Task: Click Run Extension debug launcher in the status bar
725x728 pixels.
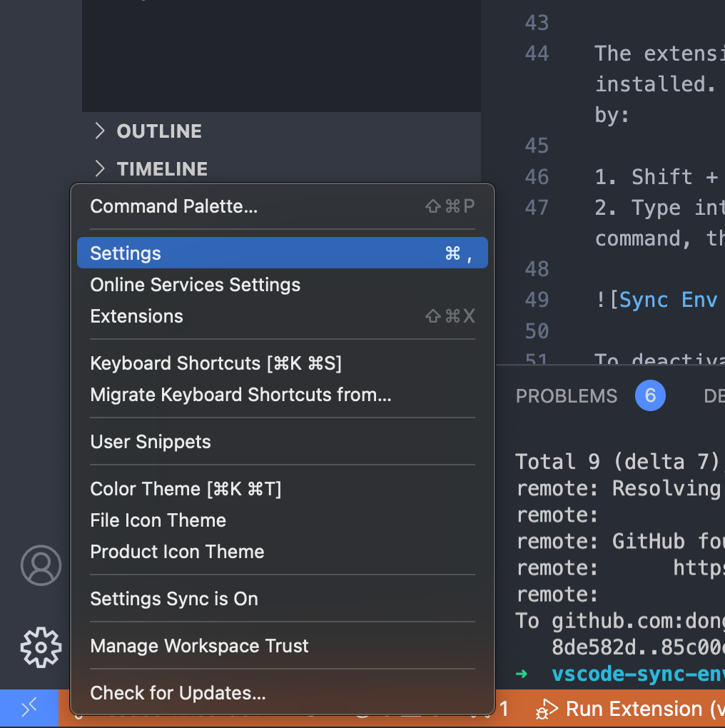Action: [630, 709]
